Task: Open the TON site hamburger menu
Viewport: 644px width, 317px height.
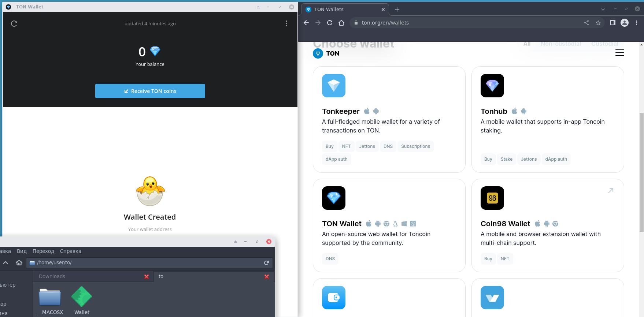Action: pyautogui.click(x=620, y=53)
